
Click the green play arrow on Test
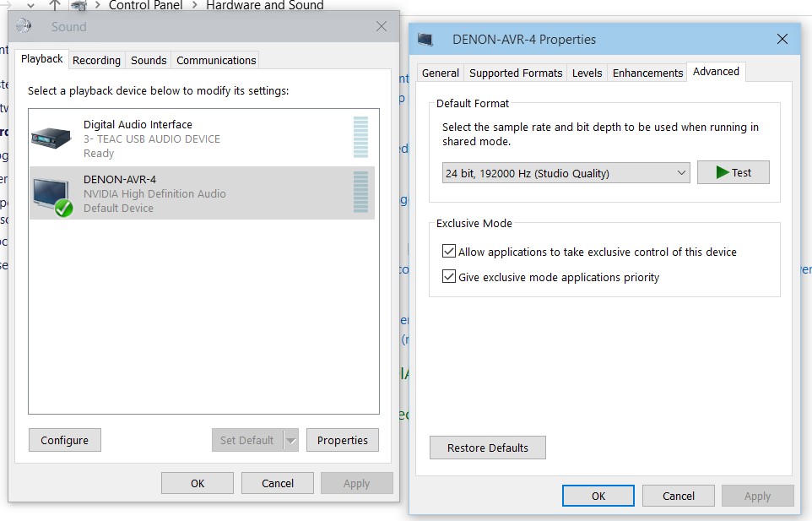(x=723, y=172)
